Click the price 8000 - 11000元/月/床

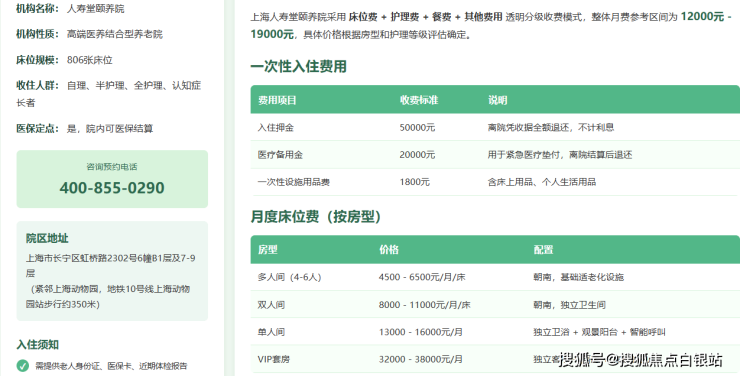click(424, 305)
